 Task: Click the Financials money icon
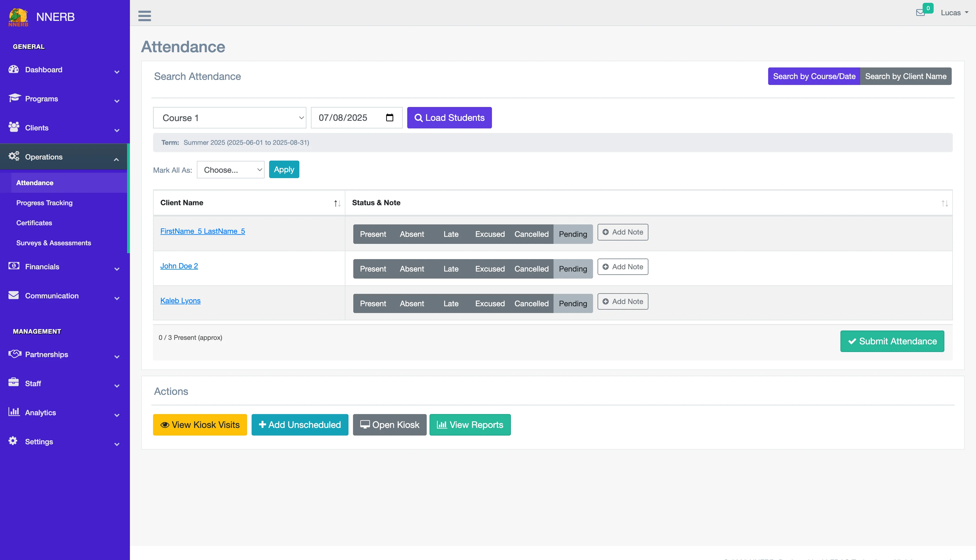click(14, 266)
